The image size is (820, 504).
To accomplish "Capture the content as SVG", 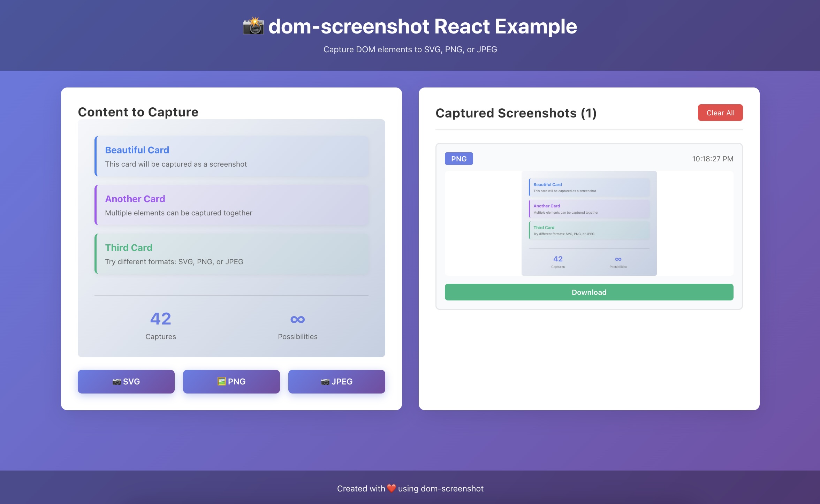I will pos(126,382).
